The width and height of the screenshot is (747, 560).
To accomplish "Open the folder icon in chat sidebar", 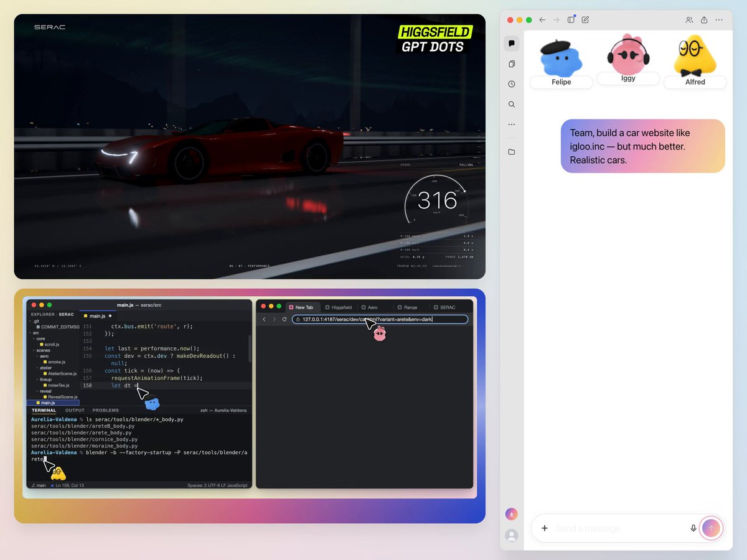I will click(x=512, y=152).
